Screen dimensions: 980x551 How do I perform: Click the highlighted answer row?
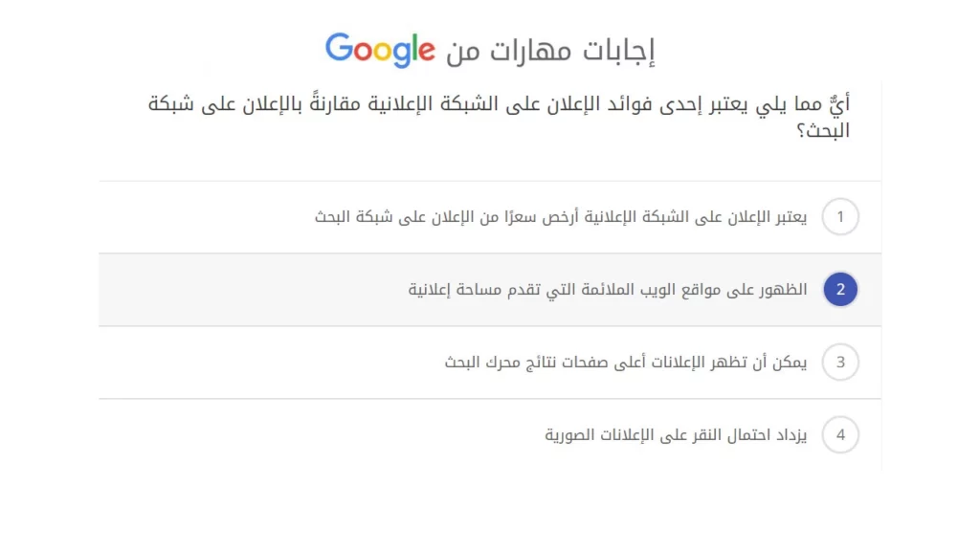490,289
